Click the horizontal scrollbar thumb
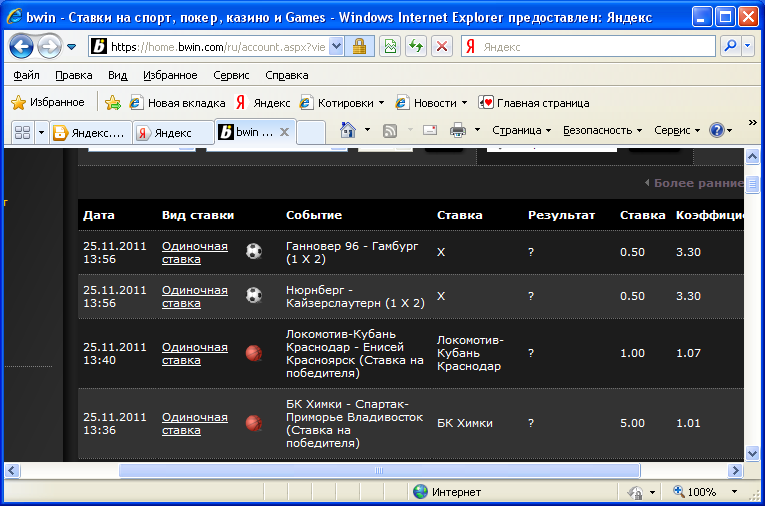This screenshot has width=765, height=506. point(379,470)
